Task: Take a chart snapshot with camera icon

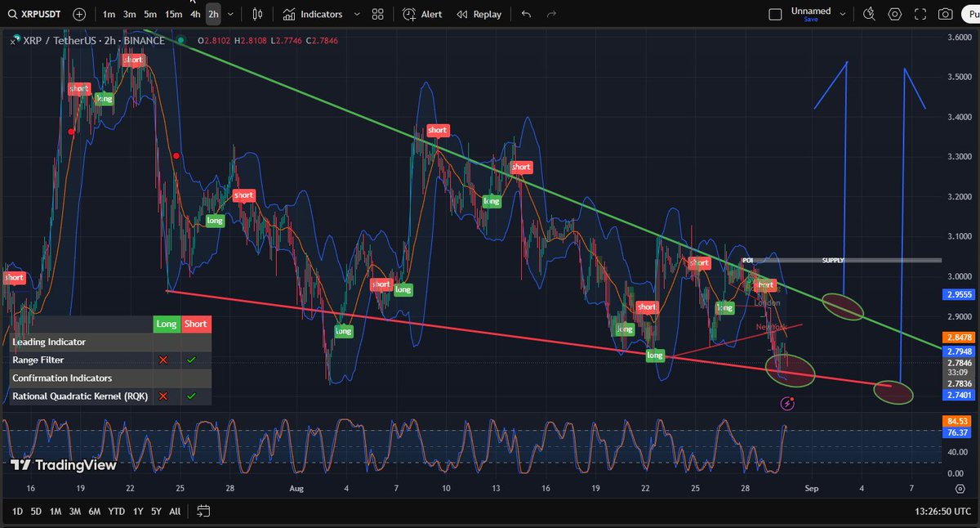Action: [945, 14]
